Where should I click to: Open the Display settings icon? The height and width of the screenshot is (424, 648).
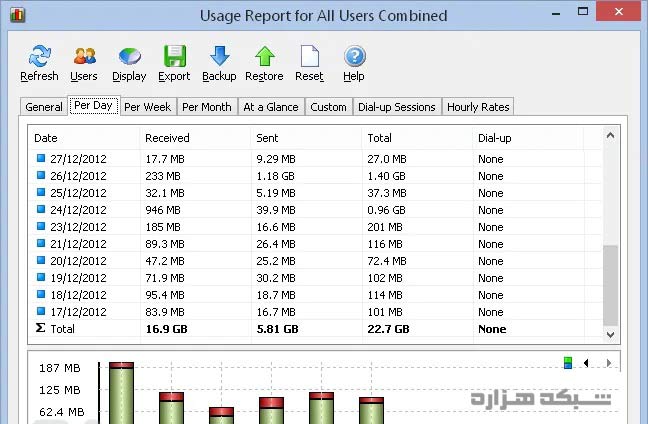click(x=130, y=57)
